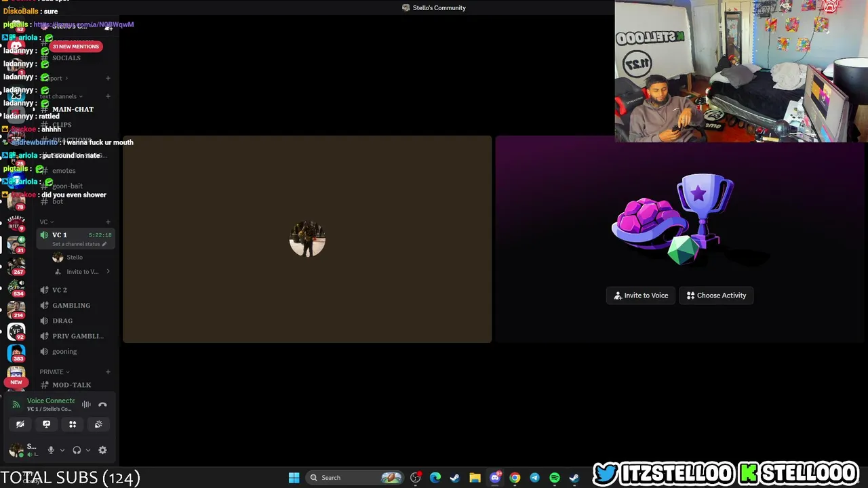Screen dimensions: 868x488
Task: Collapse the VC category
Action: point(46,222)
